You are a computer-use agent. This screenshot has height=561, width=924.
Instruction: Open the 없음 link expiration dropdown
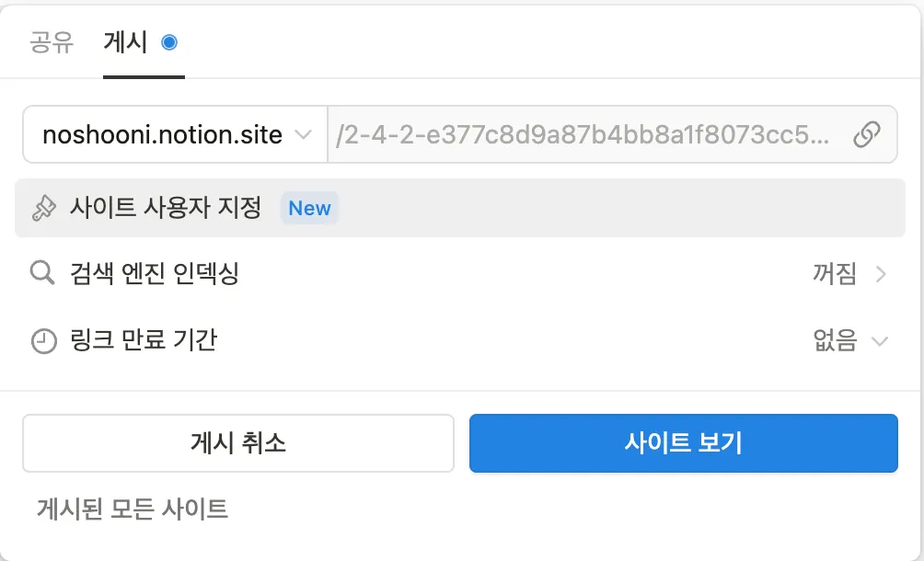(x=850, y=340)
